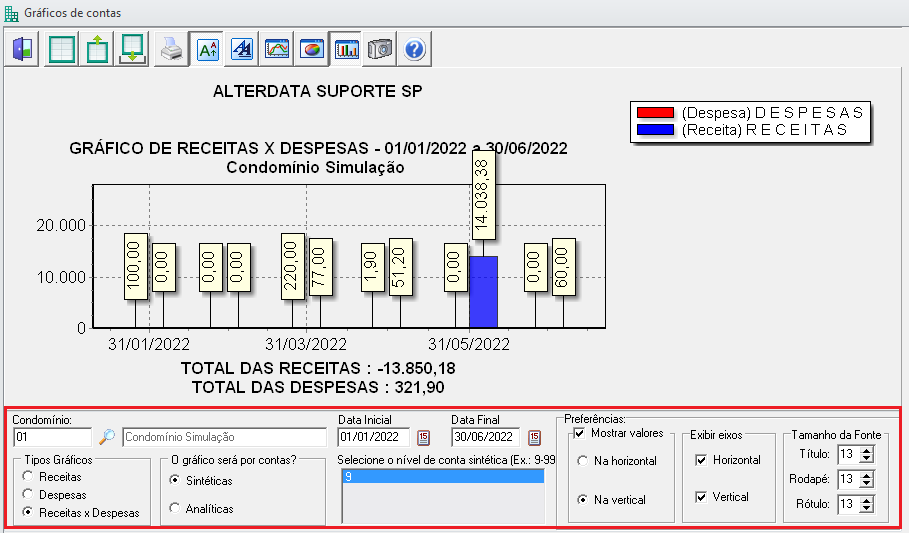Click the 31/05/2022 axis label
Screen dimensions: 909x533
468,344
